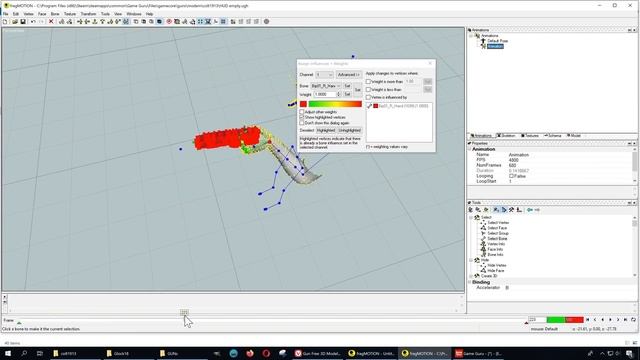Collapse Animation properties section

coord(470,149)
